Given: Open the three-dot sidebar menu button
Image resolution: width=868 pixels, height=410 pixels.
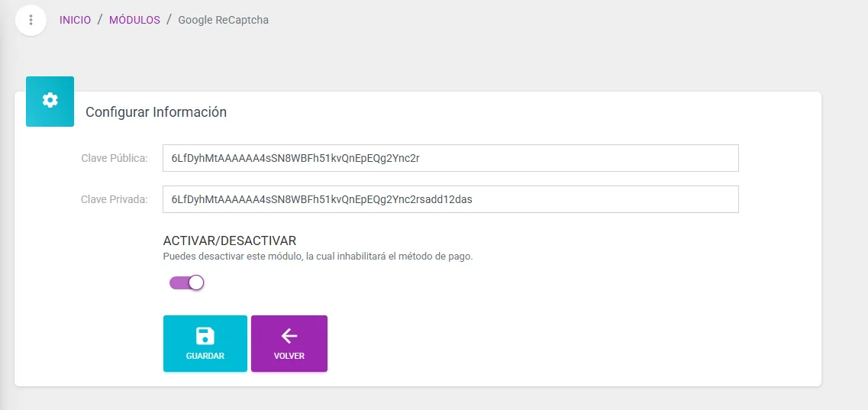Looking at the screenshot, I should [x=31, y=20].
